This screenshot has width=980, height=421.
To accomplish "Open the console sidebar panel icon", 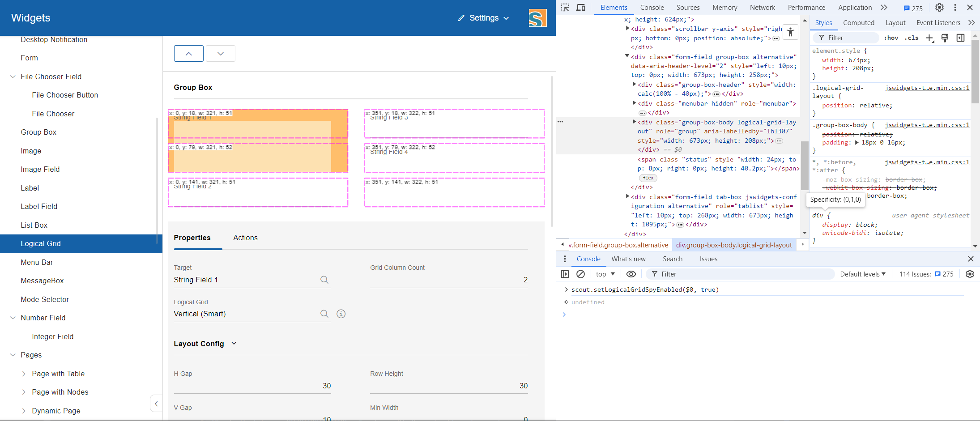I will click(565, 274).
